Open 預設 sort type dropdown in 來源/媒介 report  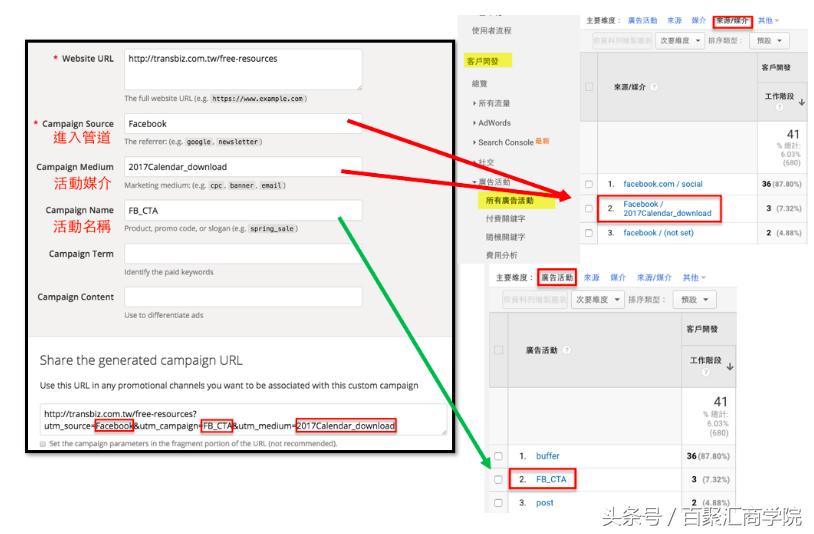769,40
